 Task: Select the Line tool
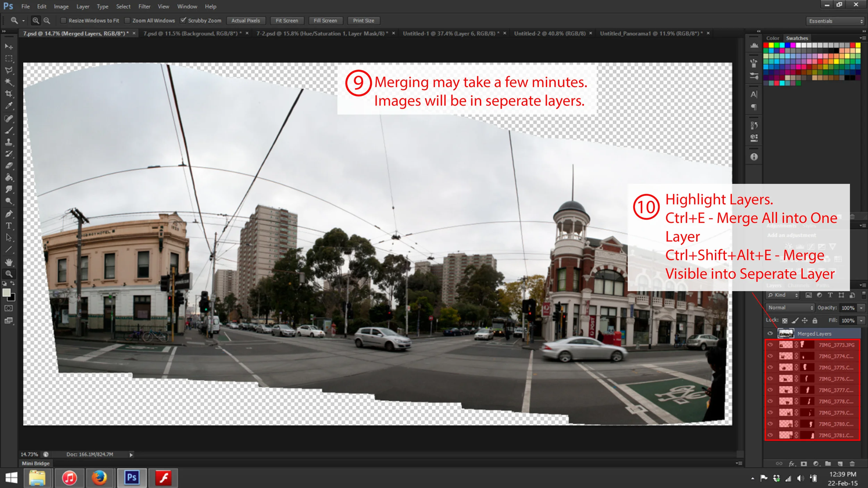9,250
